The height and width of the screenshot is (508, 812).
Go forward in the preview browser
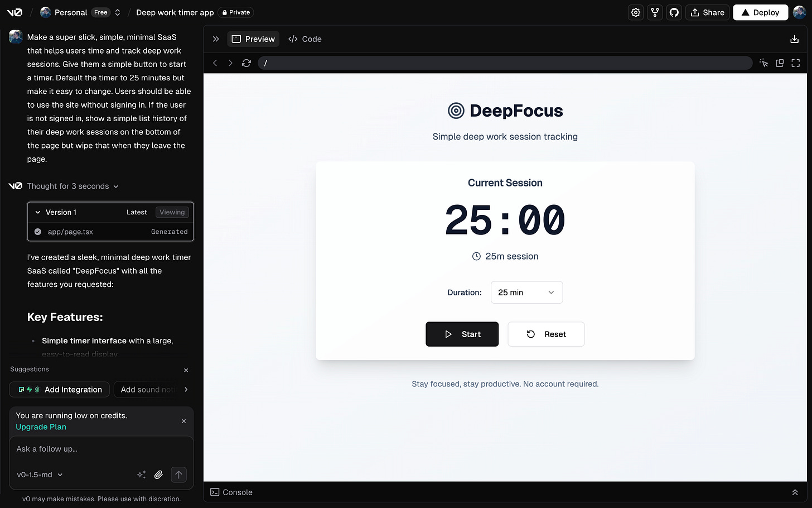230,63
